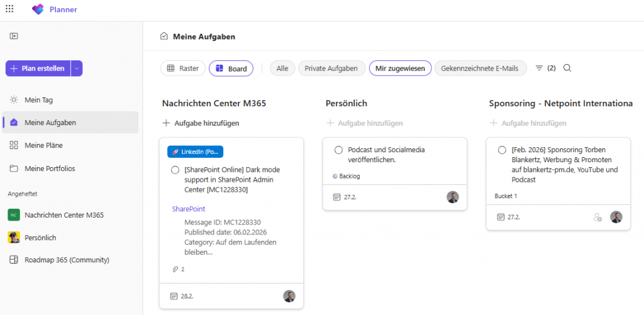The width and height of the screenshot is (644, 315).
Task: Open the app launcher waffle icon
Action: pyautogui.click(x=9, y=9)
